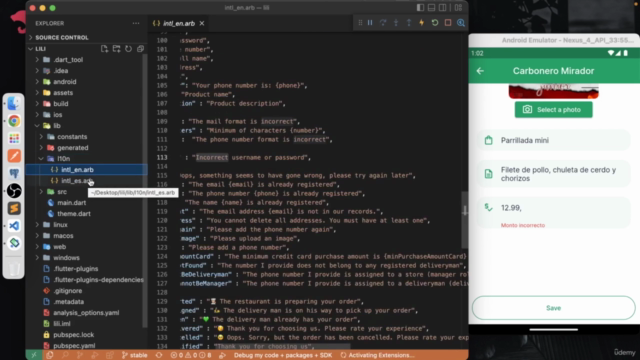
Task: Open Finder from the dock
Action: (14, 104)
